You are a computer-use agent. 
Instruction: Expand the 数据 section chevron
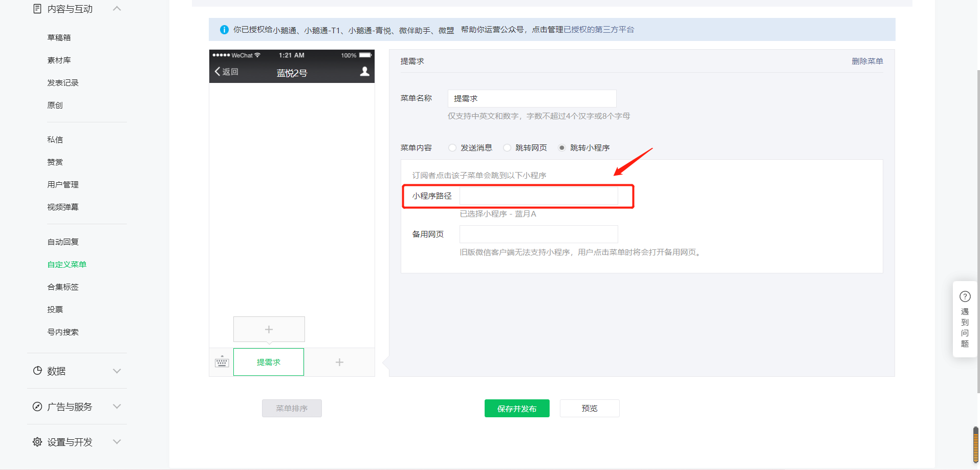(x=117, y=371)
